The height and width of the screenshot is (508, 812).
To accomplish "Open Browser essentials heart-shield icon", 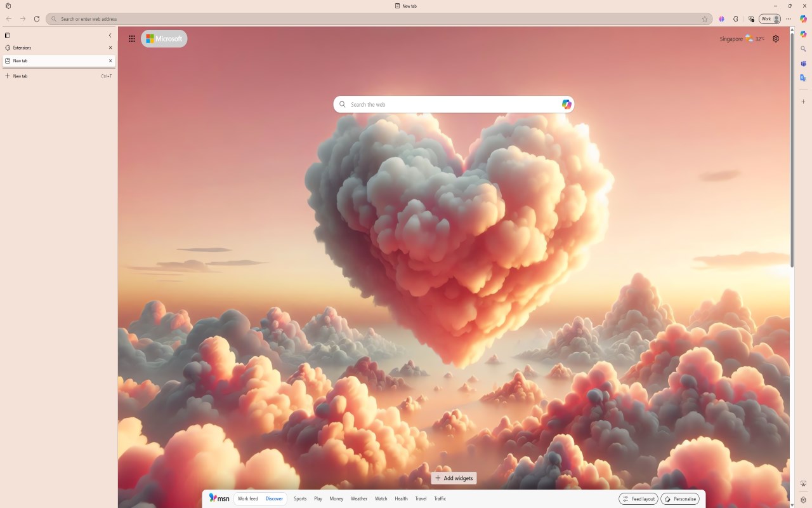I will [x=751, y=19].
